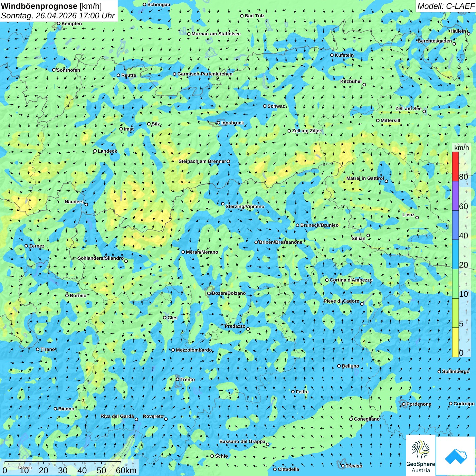Click the 'Kitzbühel' label
This screenshot has width=476, height=476.
[351, 81]
